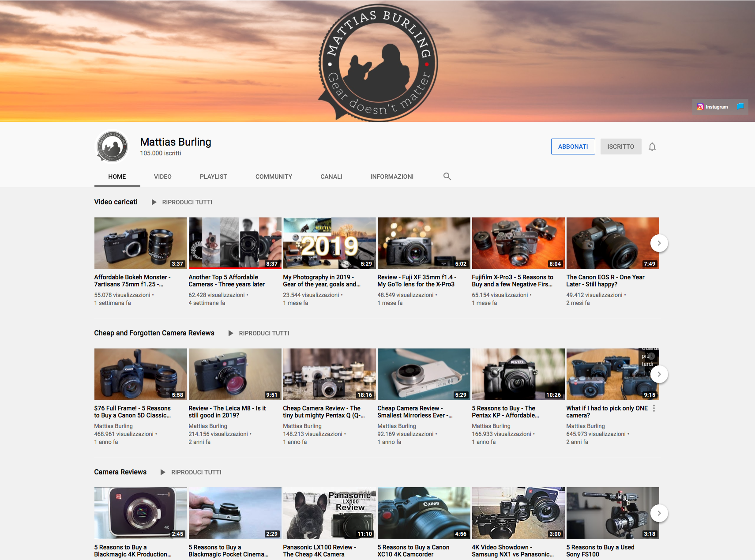Viewport: 755px width, 560px height.
Task: Click the ISCRITTO subscribed button
Action: pos(620,147)
